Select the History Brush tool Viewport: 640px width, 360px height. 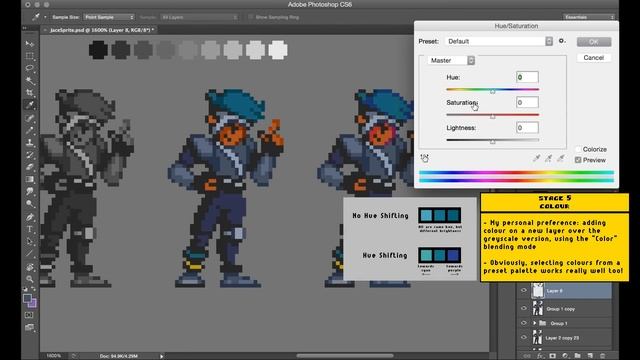pos(30,155)
